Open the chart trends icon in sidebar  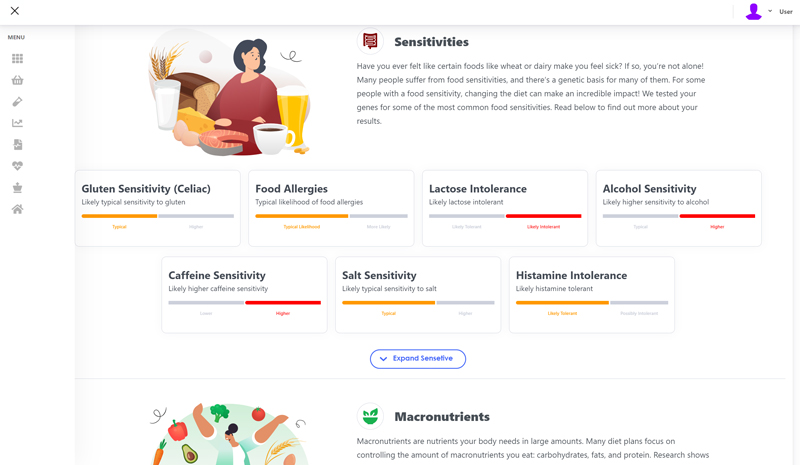(x=17, y=123)
